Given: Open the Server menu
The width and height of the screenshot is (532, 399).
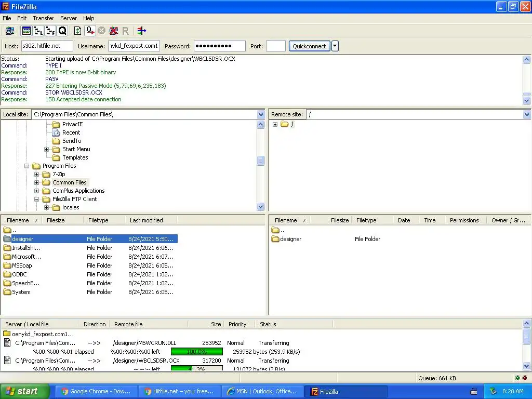Looking at the screenshot, I should click(x=69, y=18).
